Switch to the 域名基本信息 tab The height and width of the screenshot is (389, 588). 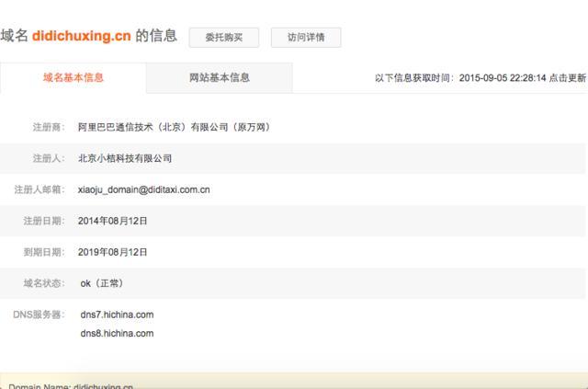point(73,78)
